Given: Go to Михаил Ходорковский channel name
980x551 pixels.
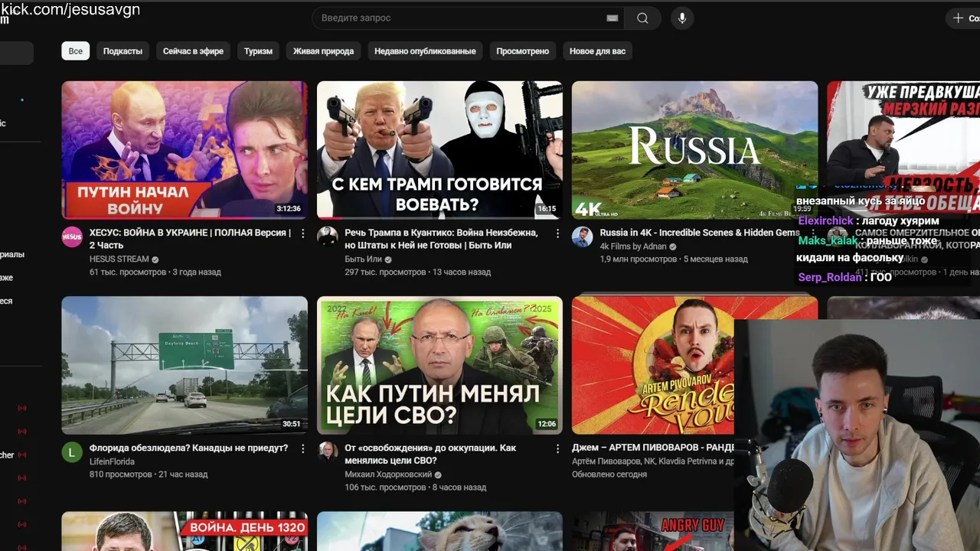Looking at the screenshot, I should [x=388, y=474].
